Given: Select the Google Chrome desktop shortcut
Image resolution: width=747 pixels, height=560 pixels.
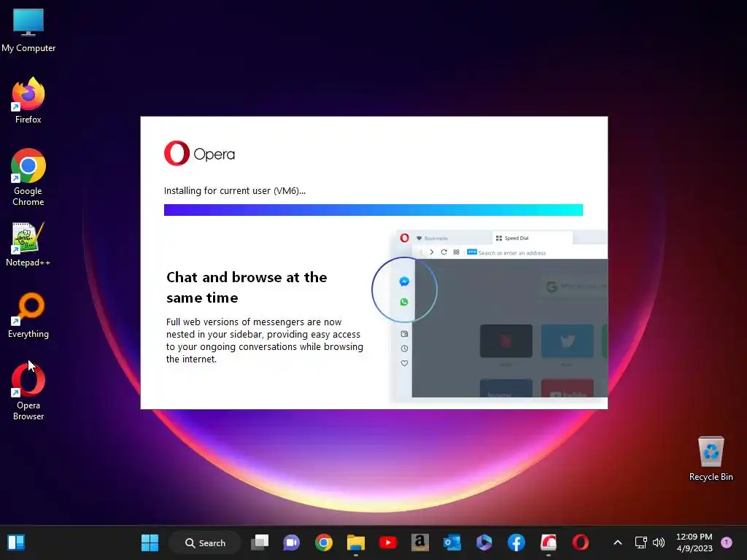Looking at the screenshot, I should (x=28, y=177).
